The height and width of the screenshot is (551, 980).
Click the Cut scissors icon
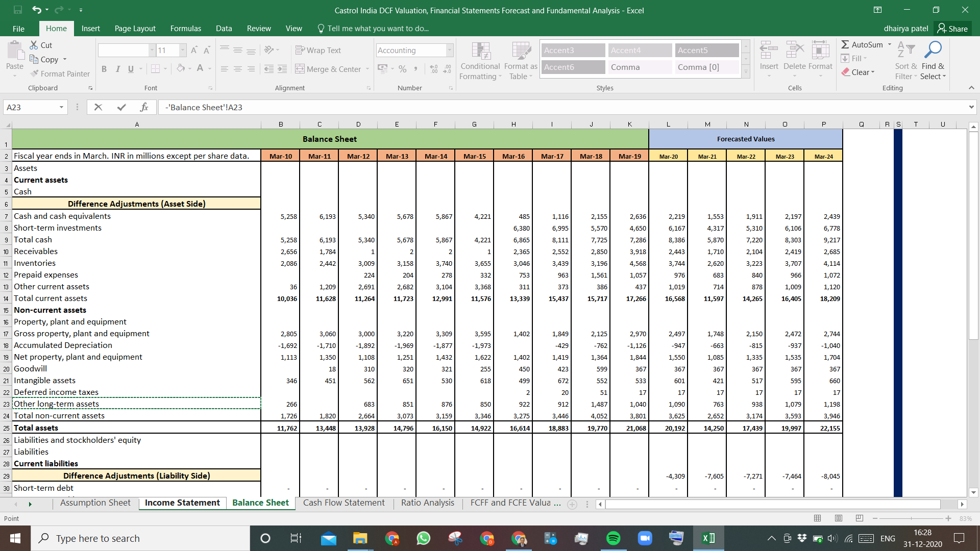pyautogui.click(x=34, y=45)
